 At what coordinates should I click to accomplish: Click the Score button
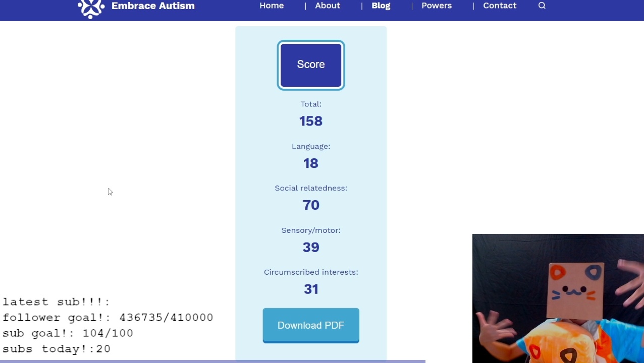311,65
